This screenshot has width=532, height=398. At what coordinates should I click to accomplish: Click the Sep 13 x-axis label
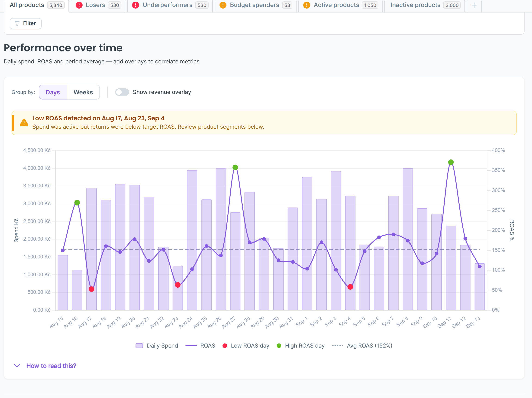pyautogui.click(x=473, y=322)
